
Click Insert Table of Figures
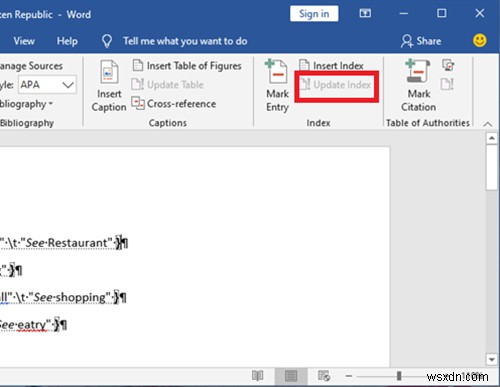(187, 66)
